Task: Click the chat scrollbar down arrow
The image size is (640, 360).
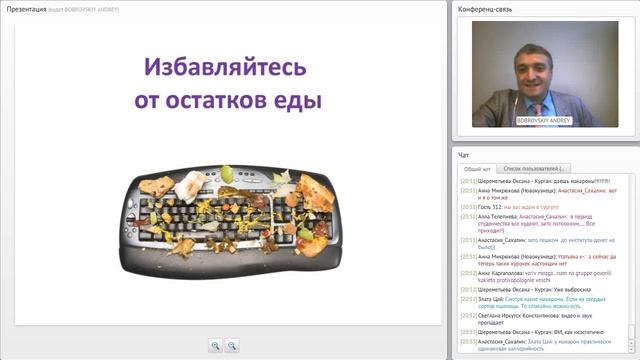Action: pos(632,350)
